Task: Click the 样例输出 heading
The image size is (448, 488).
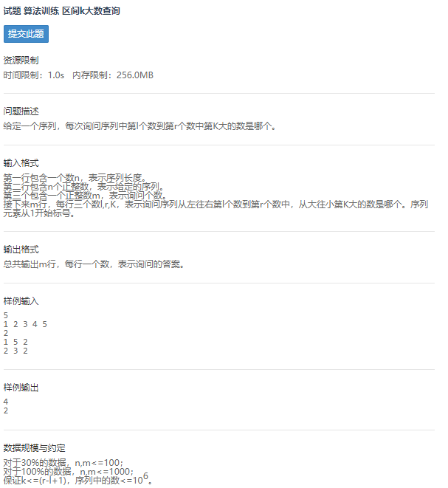Action: point(21,388)
